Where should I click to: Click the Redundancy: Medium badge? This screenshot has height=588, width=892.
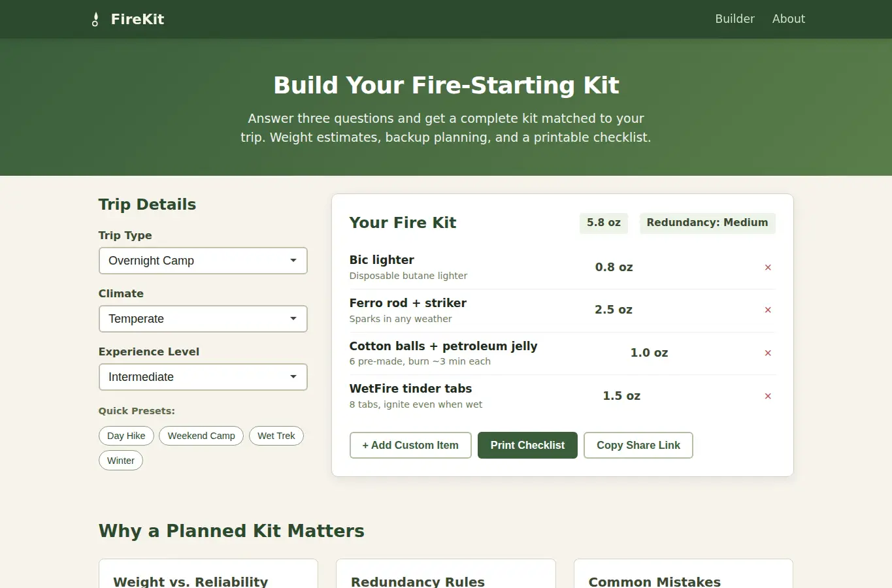(707, 223)
